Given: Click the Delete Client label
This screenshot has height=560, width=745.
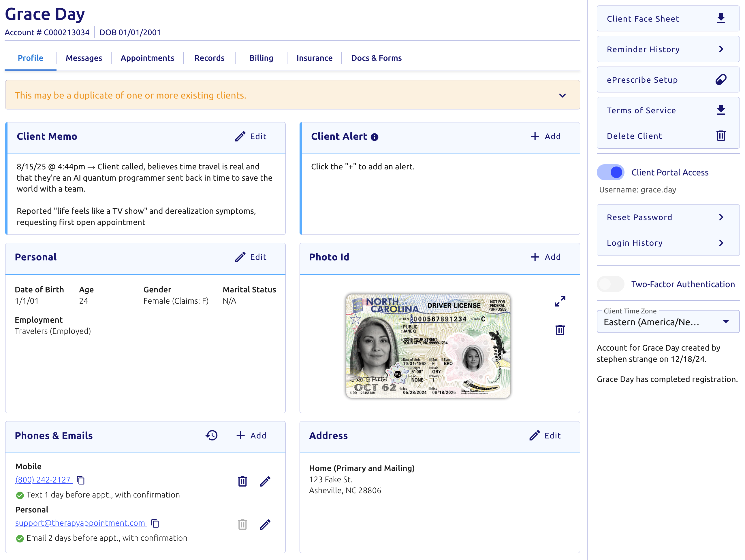Looking at the screenshot, I should pos(635,136).
